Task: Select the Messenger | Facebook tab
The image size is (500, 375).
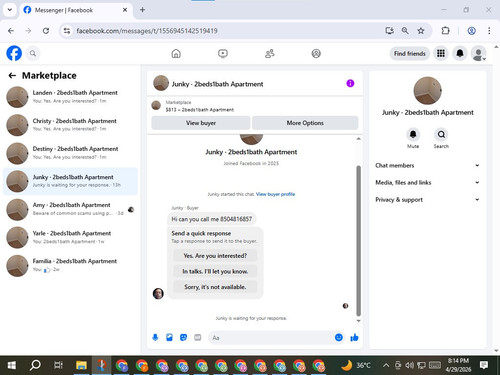Action: (x=75, y=10)
